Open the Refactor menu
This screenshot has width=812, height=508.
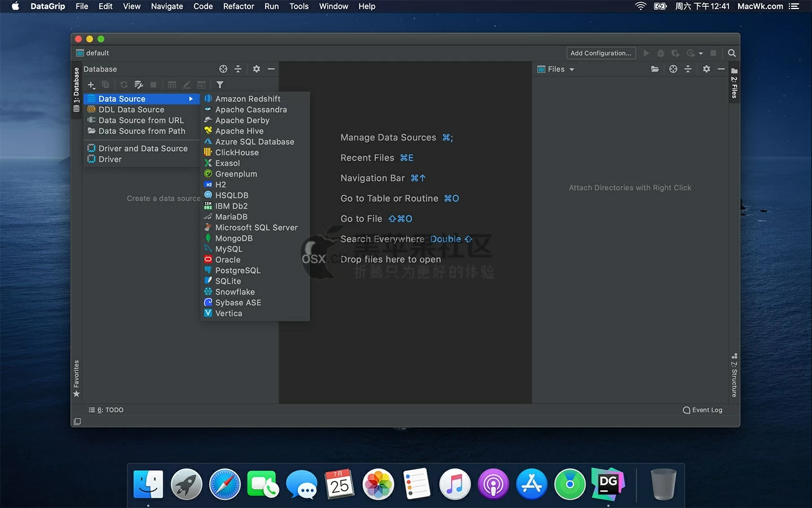tap(239, 6)
